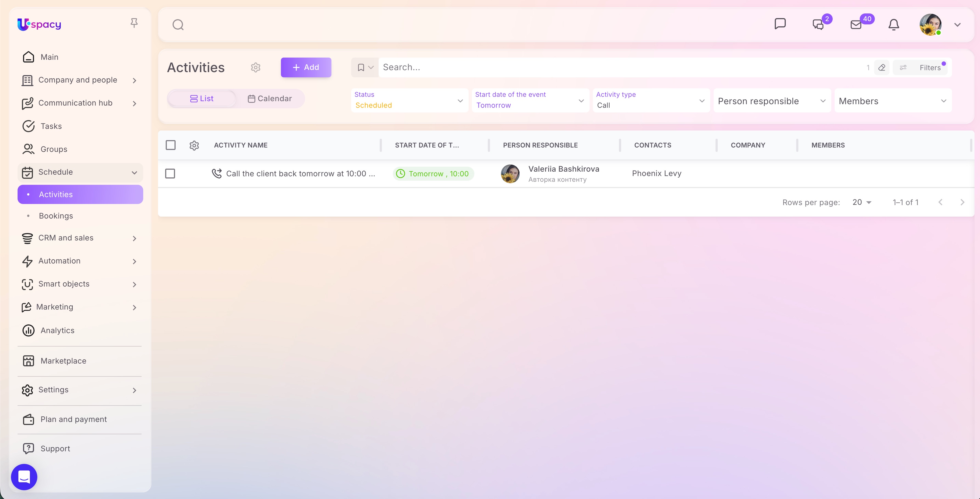
Task: Click the PERSON RESPONSIBLE column header
Action: [x=540, y=145]
